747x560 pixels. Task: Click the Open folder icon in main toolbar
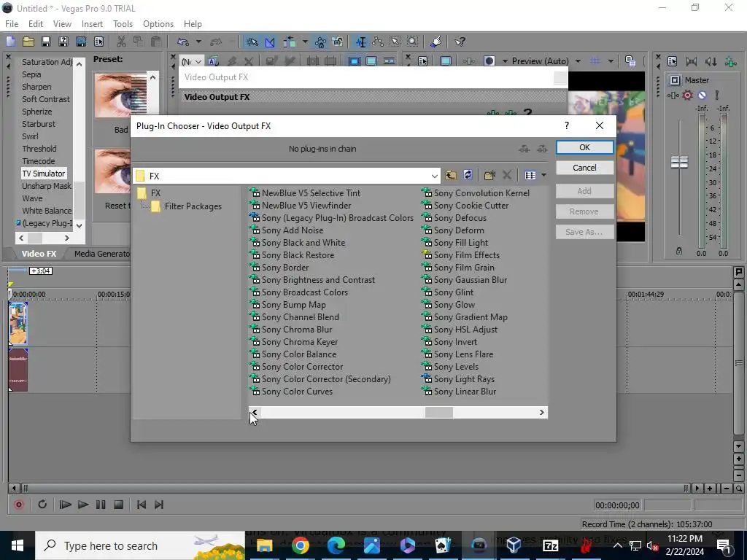pos(28,42)
